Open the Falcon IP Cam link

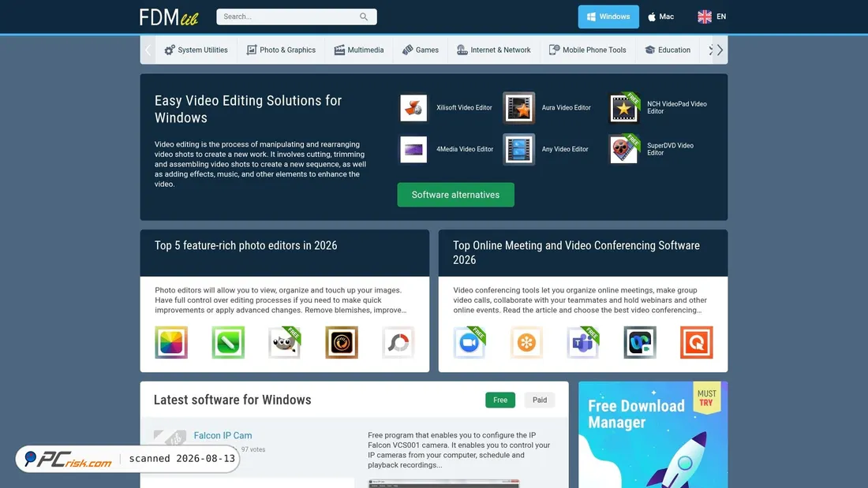223,435
